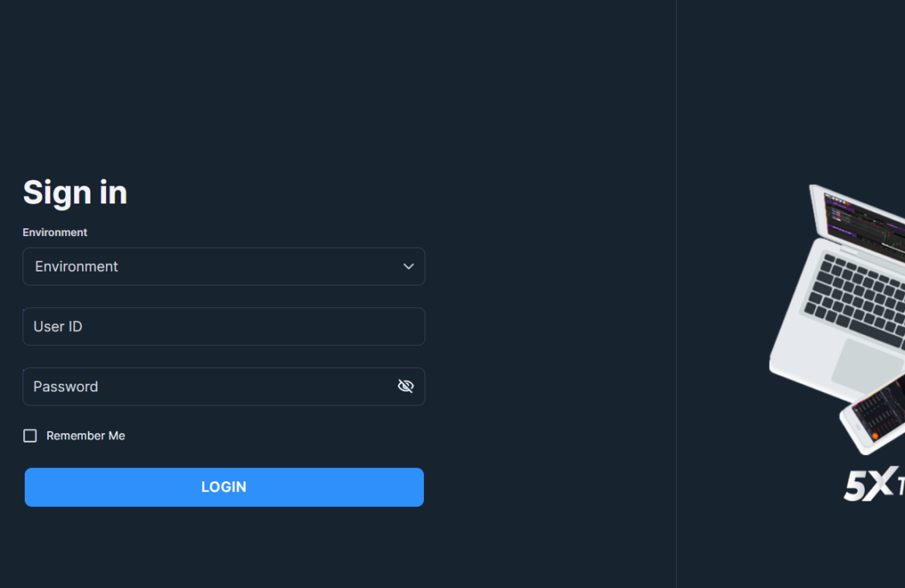Image resolution: width=905 pixels, height=588 pixels.
Task: Click the 'Remember Me' label text
Action: point(85,436)
